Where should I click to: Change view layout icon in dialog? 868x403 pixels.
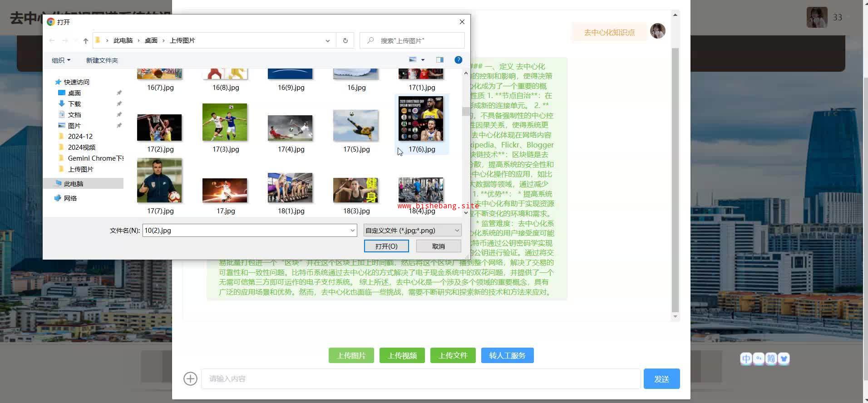coord(413,60)
